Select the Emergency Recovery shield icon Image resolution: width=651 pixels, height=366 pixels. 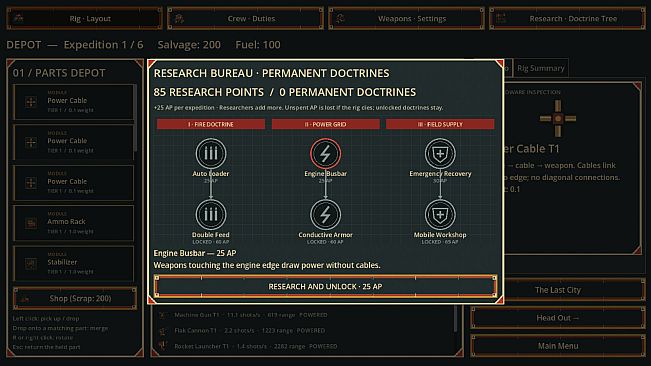[x=440, y=154]
